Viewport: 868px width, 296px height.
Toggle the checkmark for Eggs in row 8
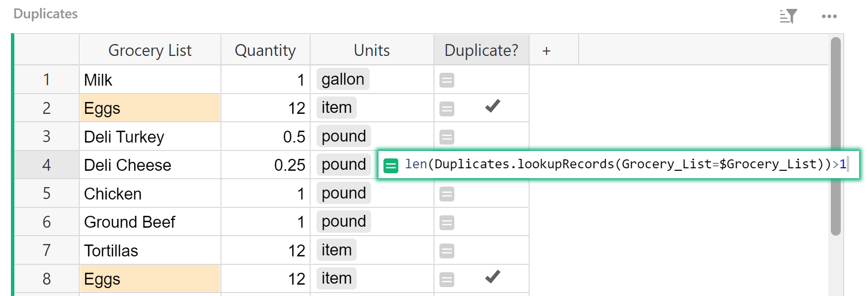tap(492, 278)
